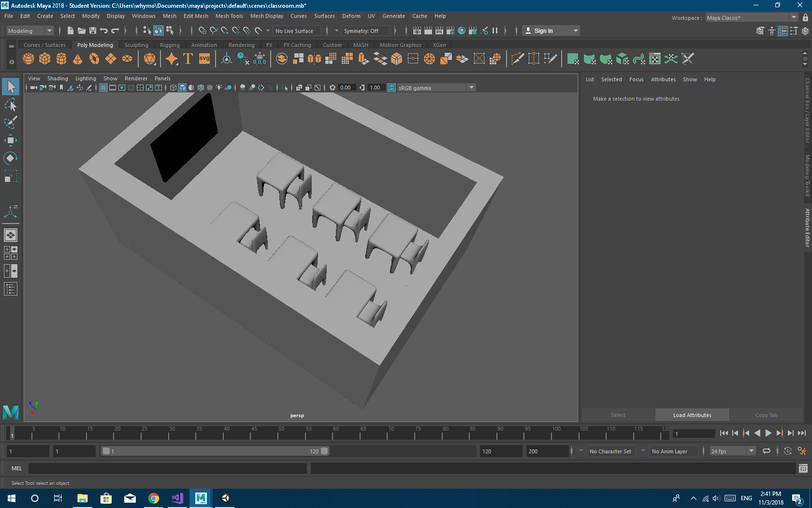
Task: Click the Multi-Cut tool shelf icon
Action: 517,59
